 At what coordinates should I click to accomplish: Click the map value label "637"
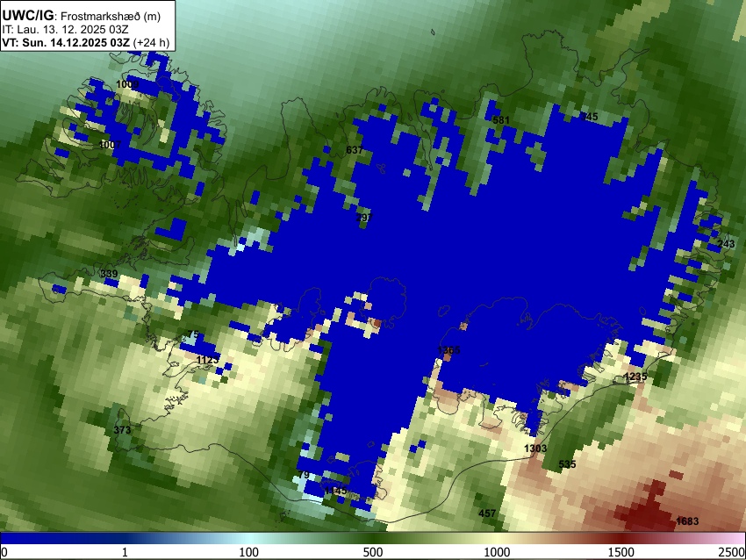pyautogui.click(x=355, y=150)
